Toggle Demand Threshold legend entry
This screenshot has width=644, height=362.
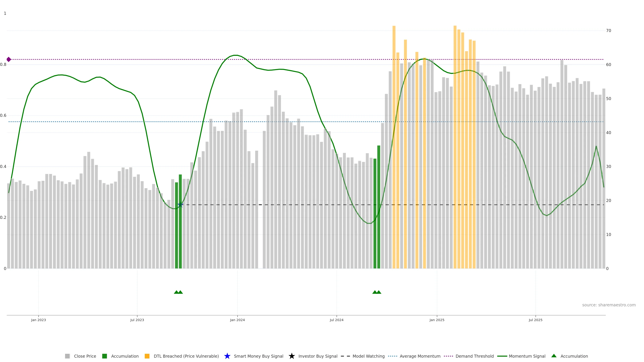pos(474,356)
